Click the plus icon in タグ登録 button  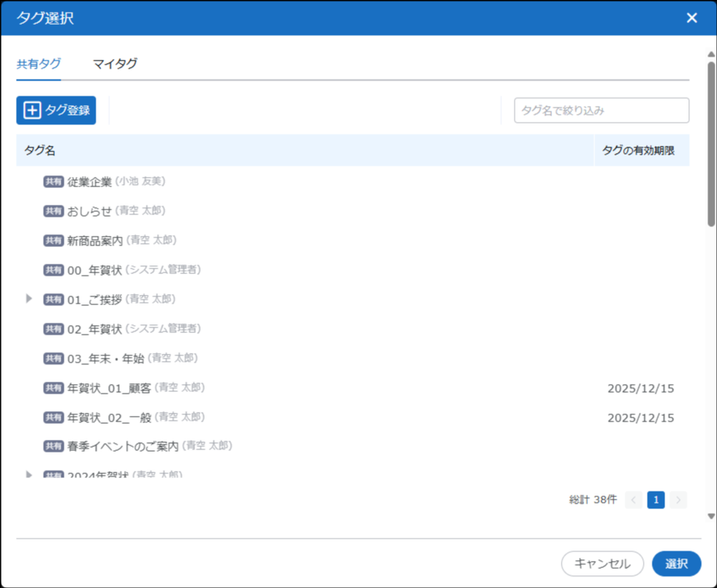pos(32,111)
